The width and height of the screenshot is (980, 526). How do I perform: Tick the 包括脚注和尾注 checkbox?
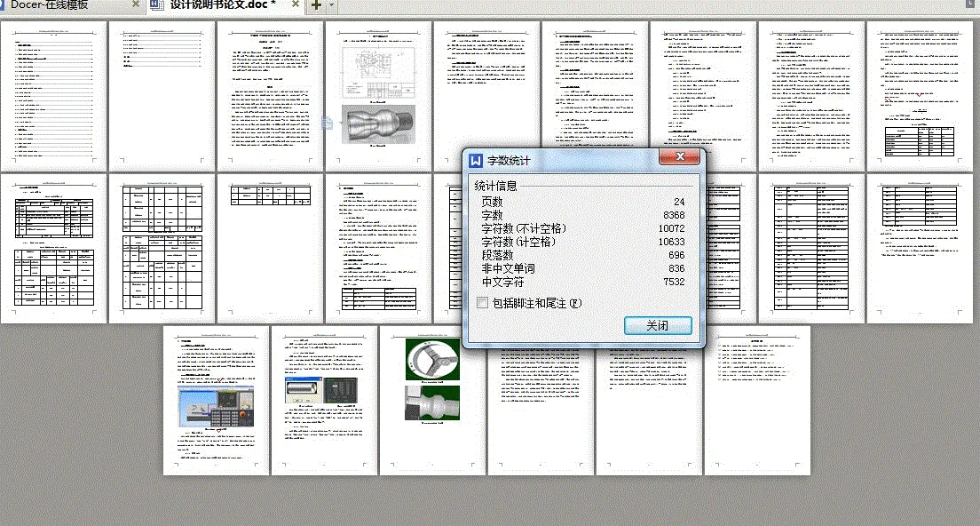pos(483,303)
